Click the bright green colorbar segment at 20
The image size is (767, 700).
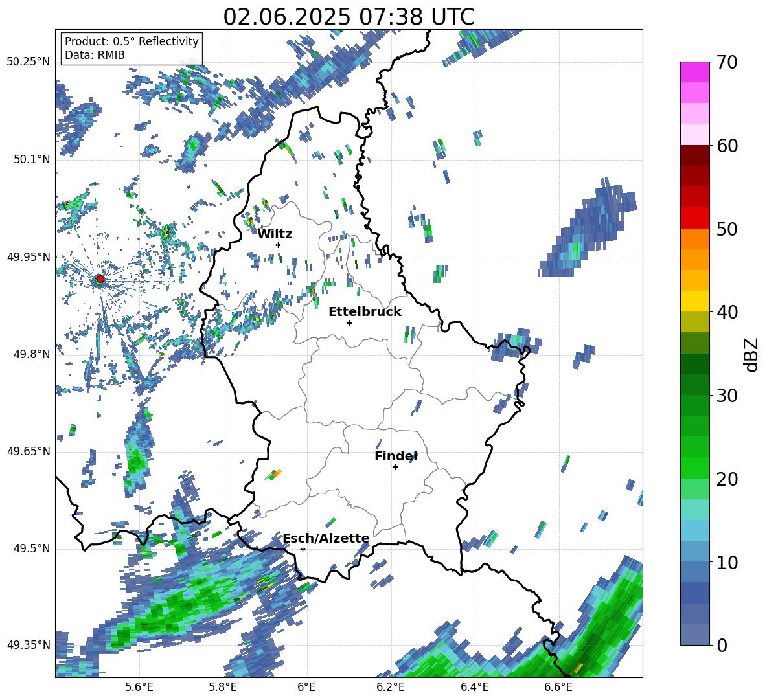tap(694, 468)
